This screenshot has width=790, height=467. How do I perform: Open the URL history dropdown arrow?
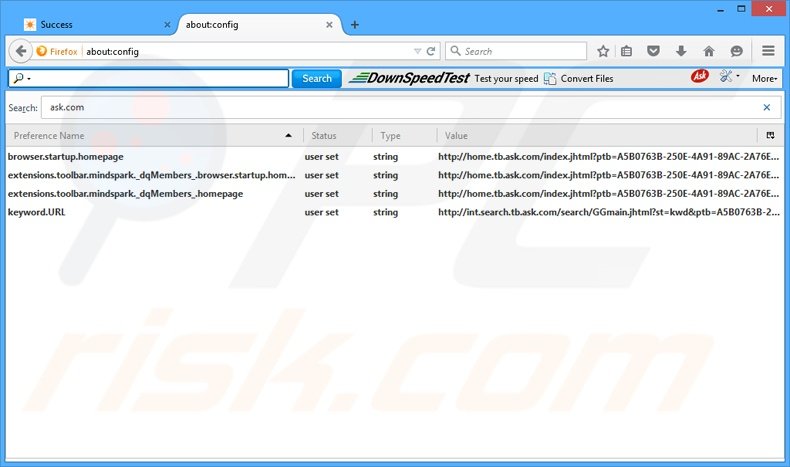pyautogui.click(x=417, y=51)
